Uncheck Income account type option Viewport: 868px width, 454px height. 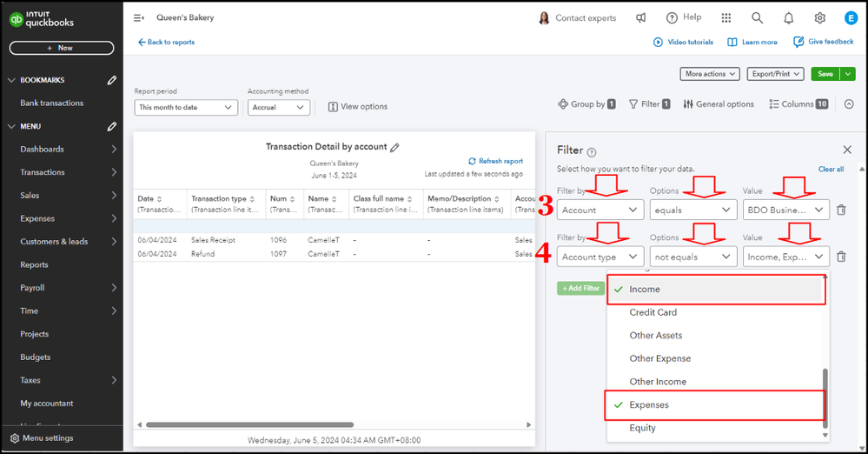click(x=716, y=290)
